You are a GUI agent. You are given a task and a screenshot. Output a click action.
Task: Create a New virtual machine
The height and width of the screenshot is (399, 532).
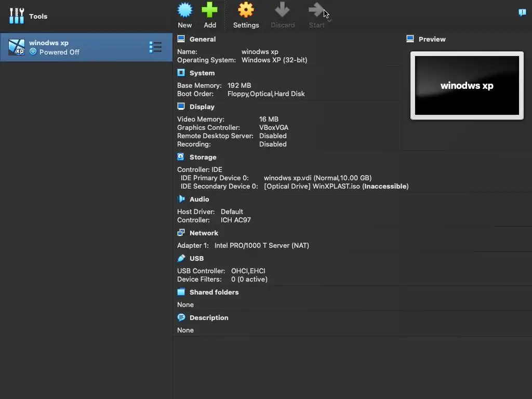[x=185, y=16]
